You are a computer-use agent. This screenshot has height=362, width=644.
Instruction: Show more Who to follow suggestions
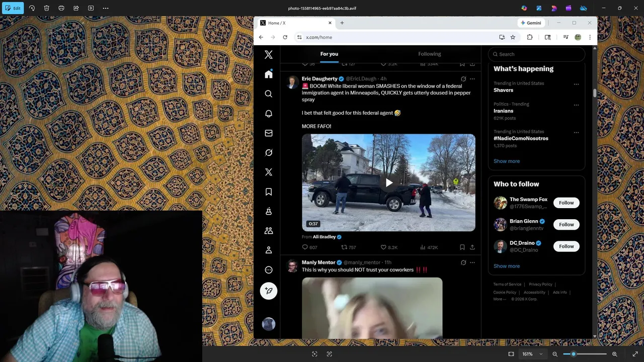[507, 266]
